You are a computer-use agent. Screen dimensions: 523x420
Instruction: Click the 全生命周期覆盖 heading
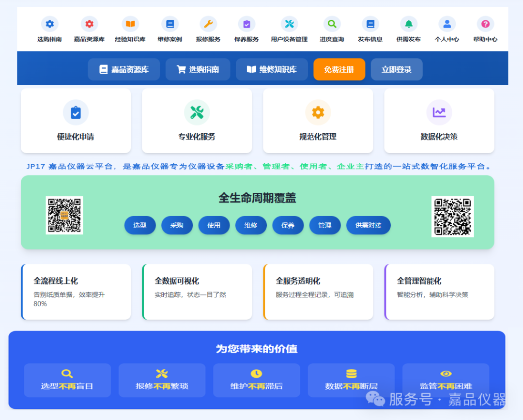point(257,198)
